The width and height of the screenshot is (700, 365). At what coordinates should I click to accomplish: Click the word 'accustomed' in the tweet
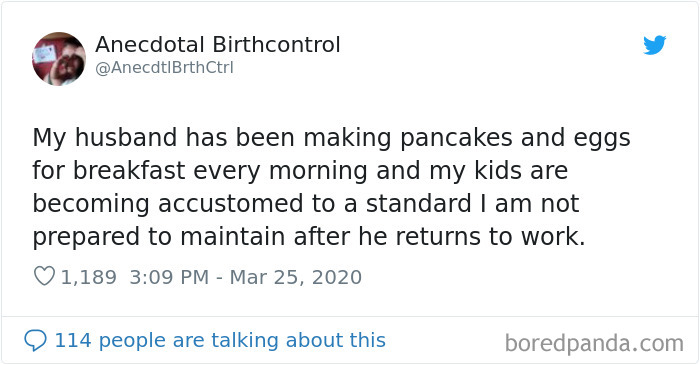click(231, 204)
